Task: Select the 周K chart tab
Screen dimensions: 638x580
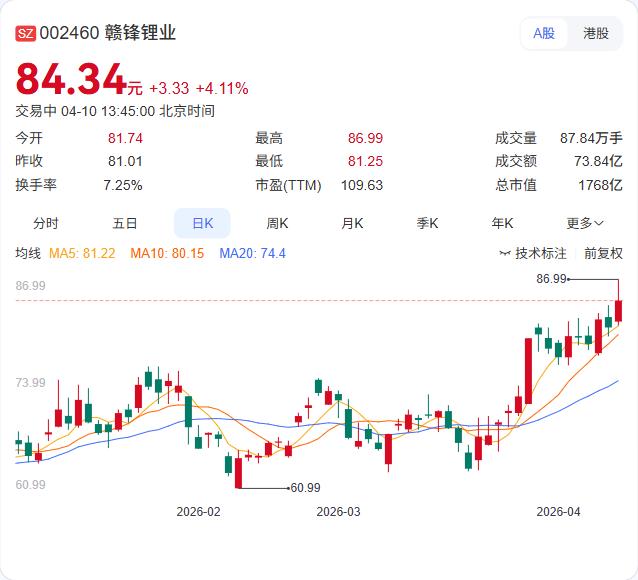Action: [x=277, y=223]
